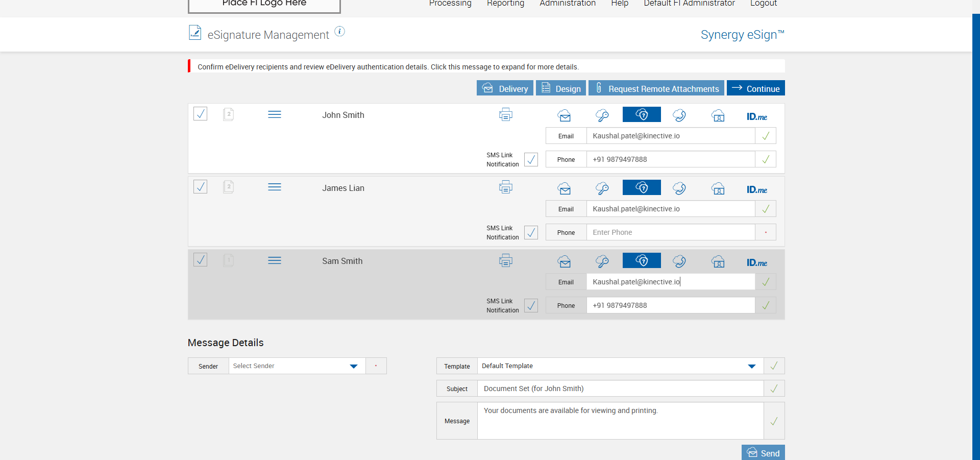Open the Help menu
The image size is (980, 460).
(x=620, y=3)
